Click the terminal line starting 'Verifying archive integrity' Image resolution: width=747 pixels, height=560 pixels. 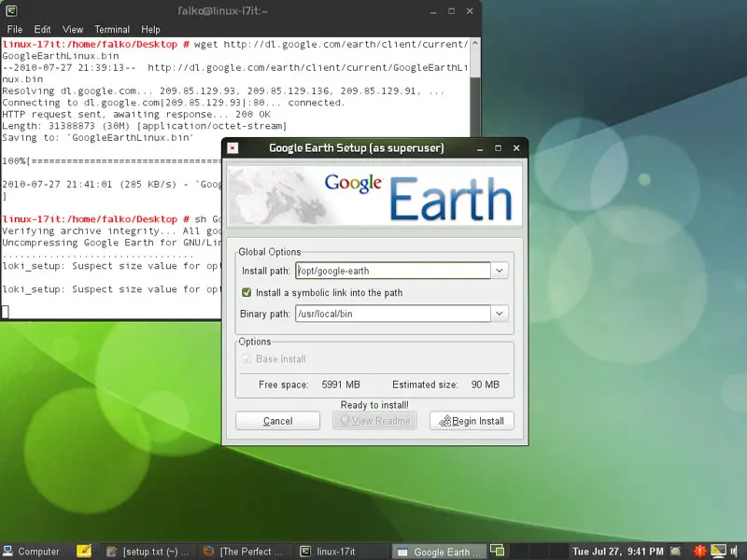click(112, 231)
